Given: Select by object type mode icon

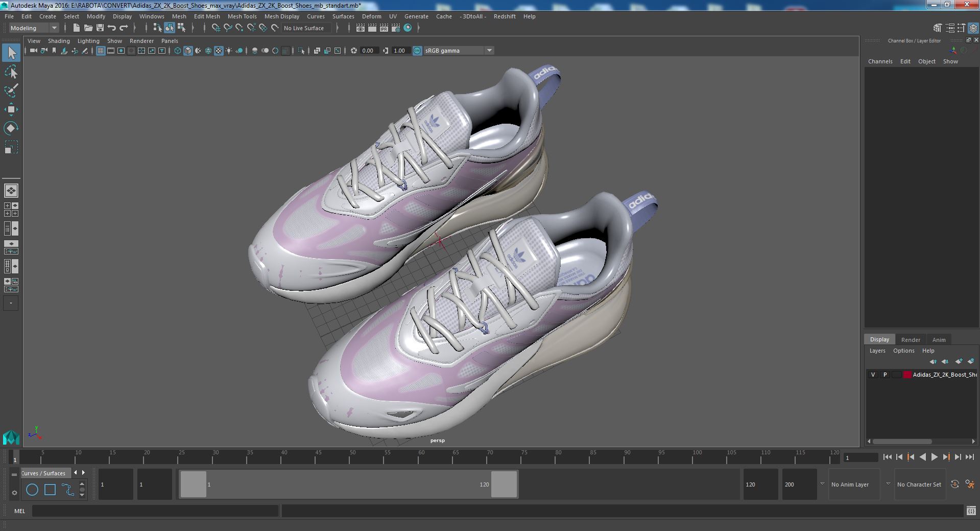Looking at the screenshot, I should point(170,28).
